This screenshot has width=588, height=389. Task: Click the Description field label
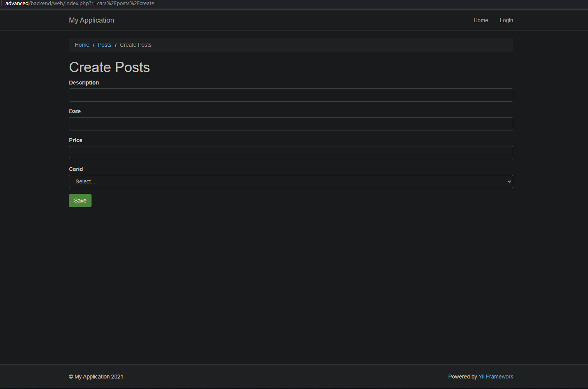84,83
